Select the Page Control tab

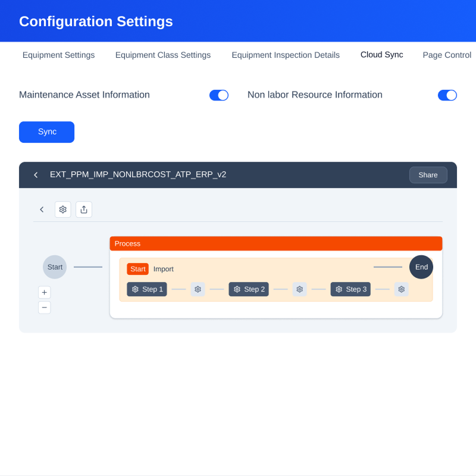click(447, 55)
